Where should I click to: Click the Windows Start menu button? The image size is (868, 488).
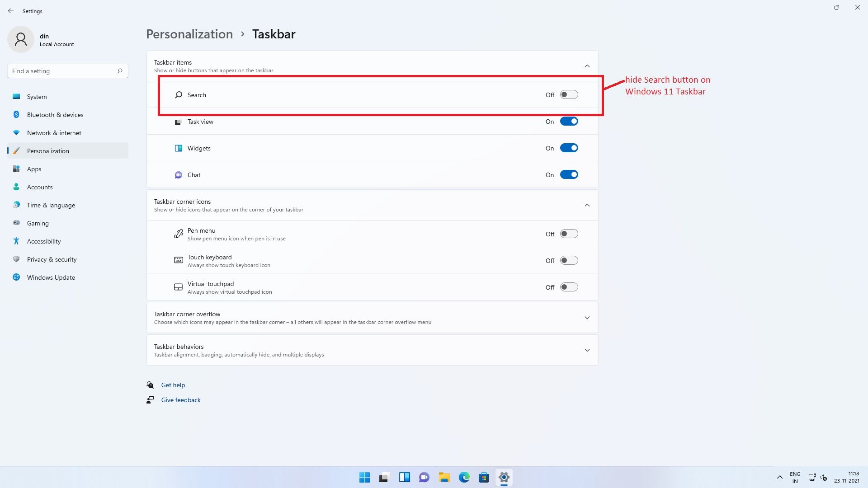[x=364, y=477]
